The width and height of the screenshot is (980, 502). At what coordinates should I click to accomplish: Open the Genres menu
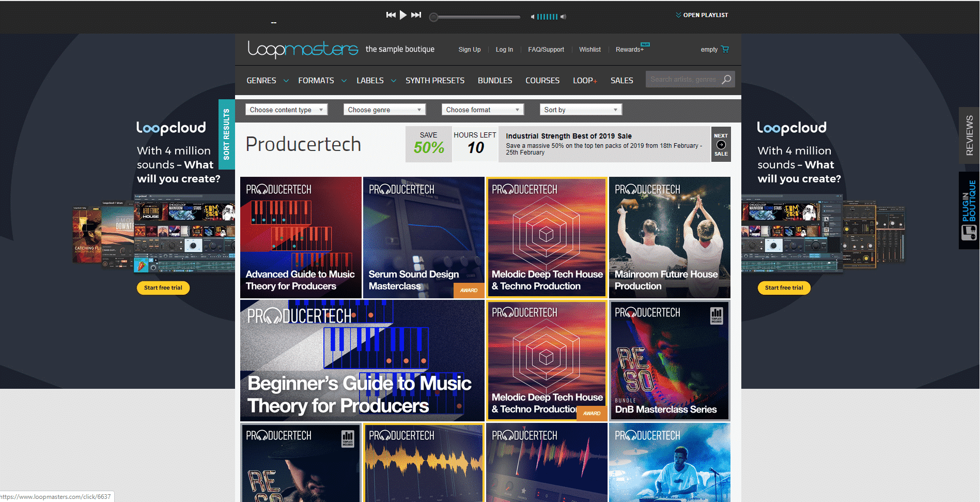261,81
